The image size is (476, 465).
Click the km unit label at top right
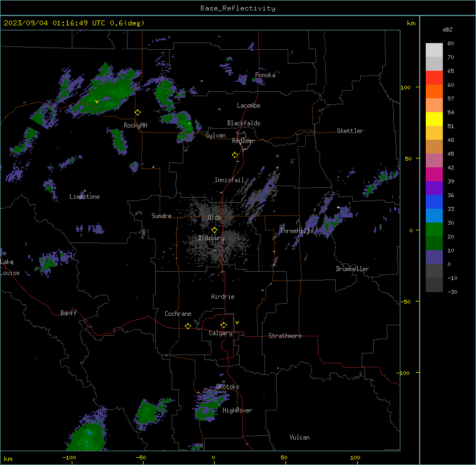click(411, 23)
